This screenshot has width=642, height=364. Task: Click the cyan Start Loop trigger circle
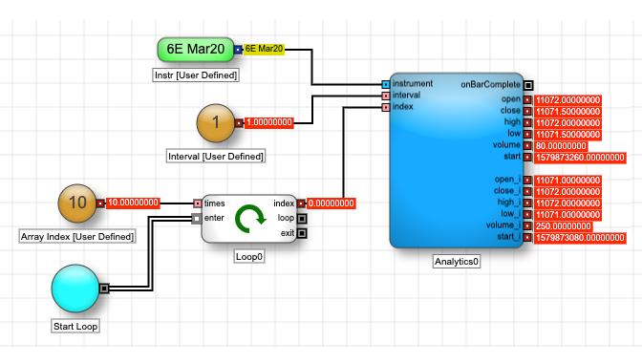(x=75, y=289)
